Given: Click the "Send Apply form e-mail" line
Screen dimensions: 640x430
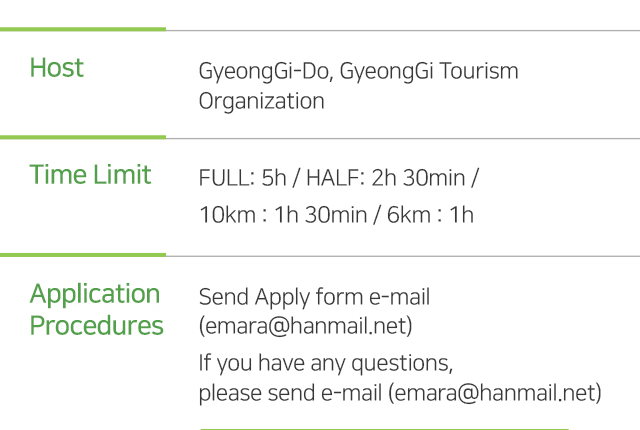Looking at the screenshot, I should pos(314,297).
